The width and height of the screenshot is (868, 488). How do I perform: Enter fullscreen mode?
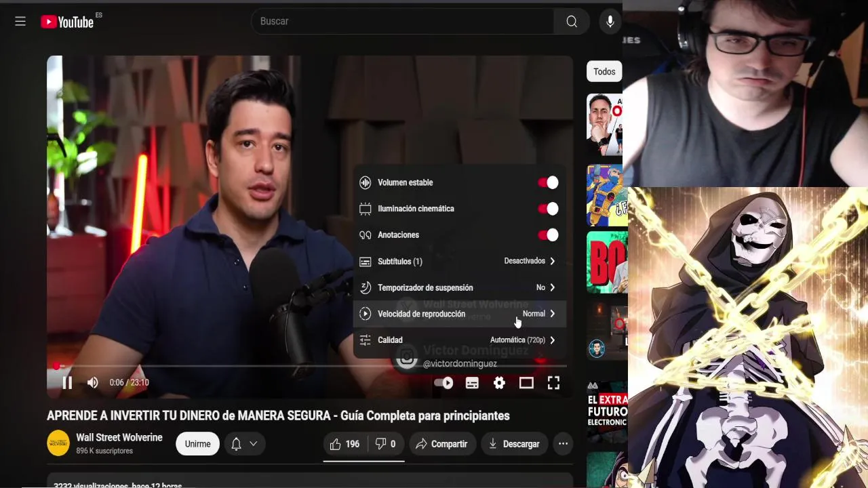[x=553, y=383]
